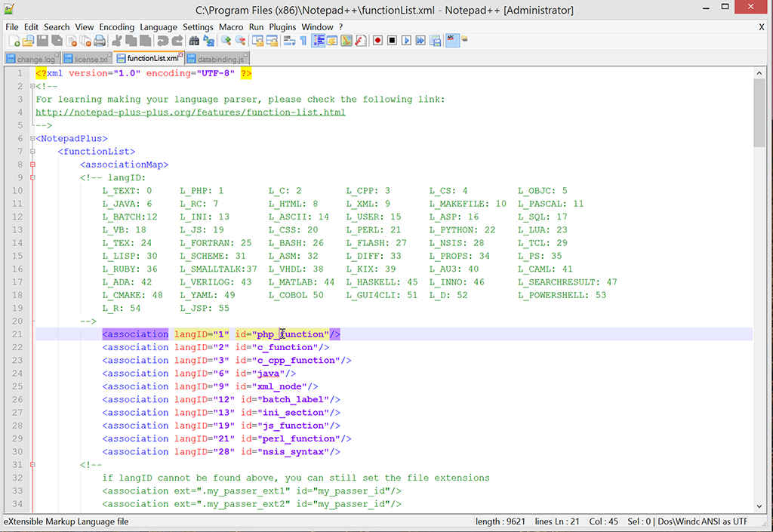Click the Stop recording square icon
The image size is (773, 532).
pos(392,41)
